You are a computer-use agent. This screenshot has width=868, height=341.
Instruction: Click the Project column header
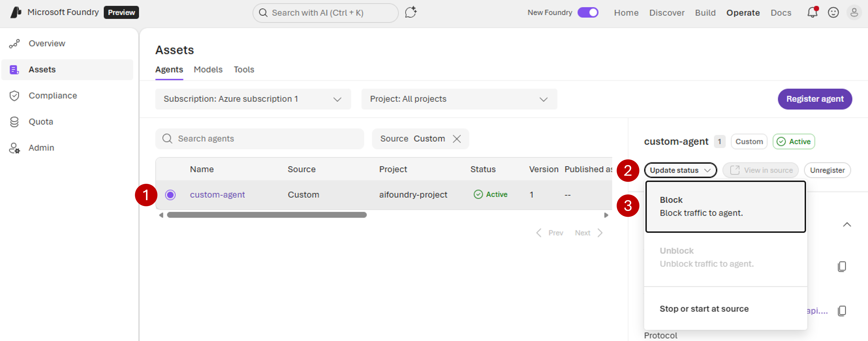[x=393, y=169]
